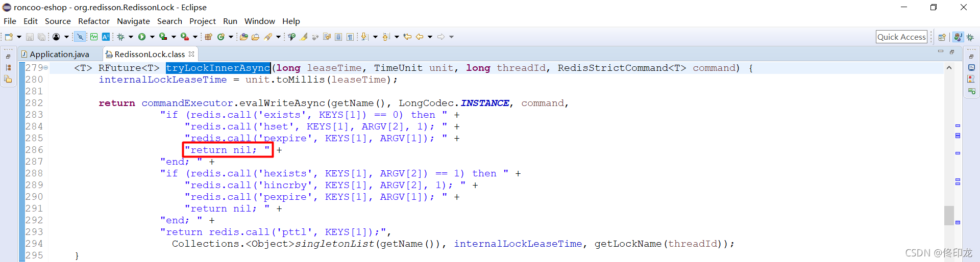Screen dimensions: 980x262
Task: Expand the External Tools dropdown arrow
Action: (195, 37)
